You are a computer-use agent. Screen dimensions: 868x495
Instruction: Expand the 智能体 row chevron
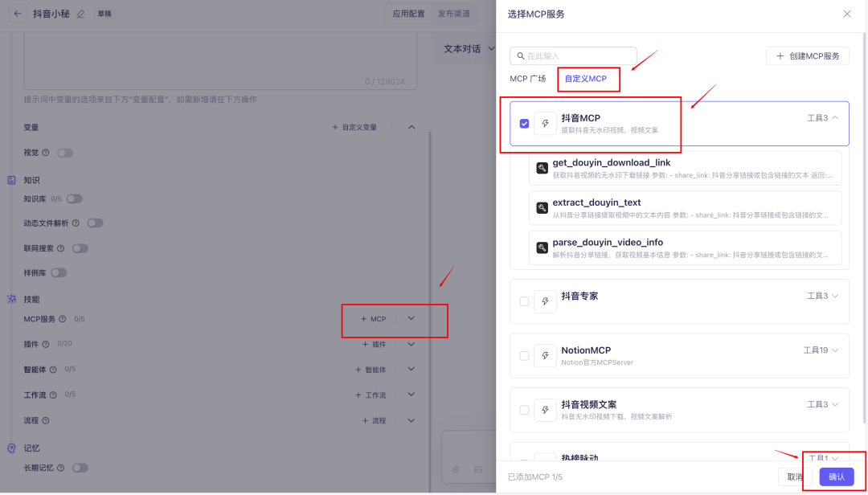411,369
